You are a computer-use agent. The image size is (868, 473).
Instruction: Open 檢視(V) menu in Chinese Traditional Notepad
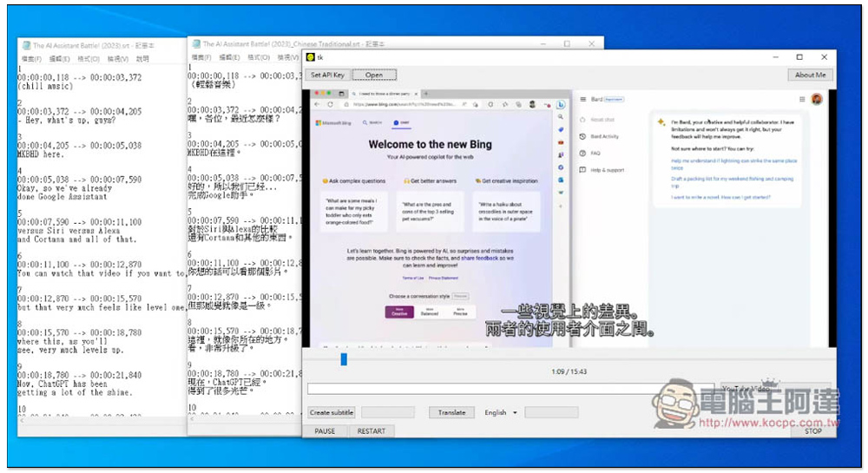coord(287,57)
